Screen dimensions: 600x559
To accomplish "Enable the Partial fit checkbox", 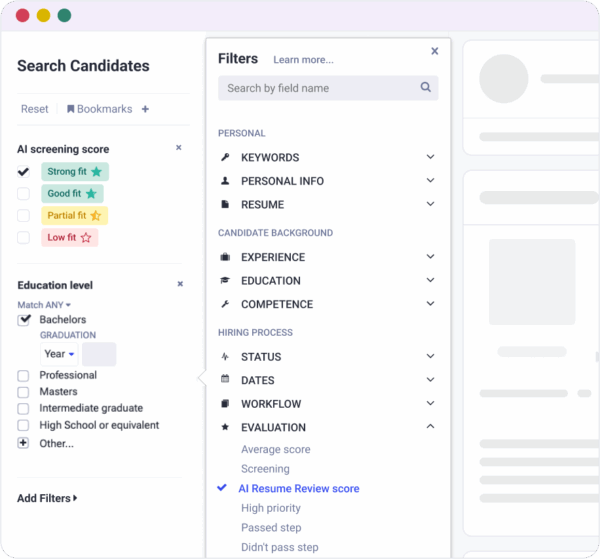I will [x=23, y=216].
